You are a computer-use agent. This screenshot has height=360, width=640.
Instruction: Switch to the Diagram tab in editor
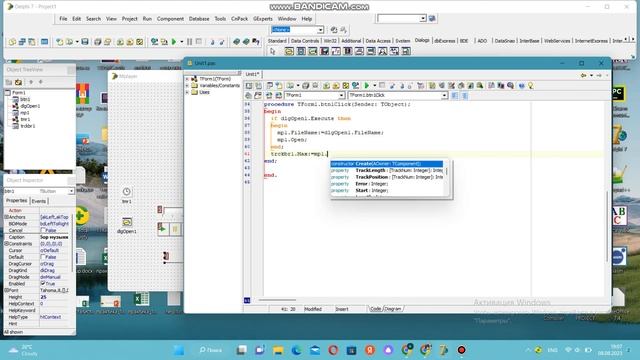393,309
